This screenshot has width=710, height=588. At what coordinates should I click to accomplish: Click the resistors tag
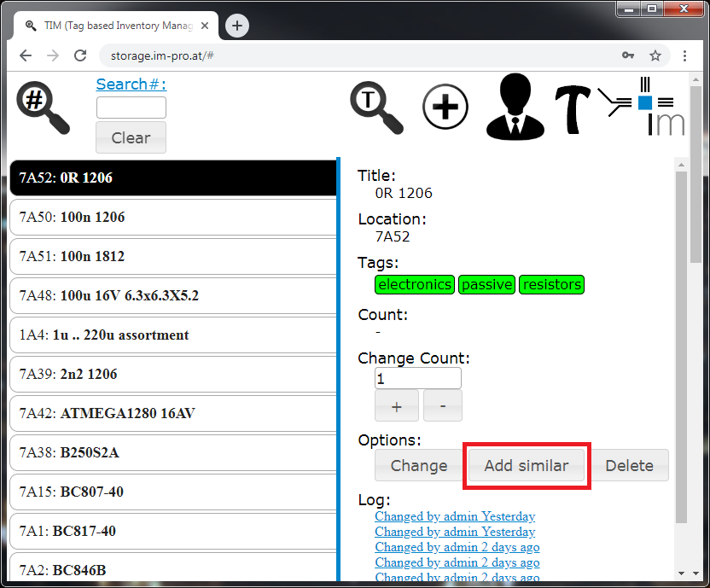coord(551,284)
